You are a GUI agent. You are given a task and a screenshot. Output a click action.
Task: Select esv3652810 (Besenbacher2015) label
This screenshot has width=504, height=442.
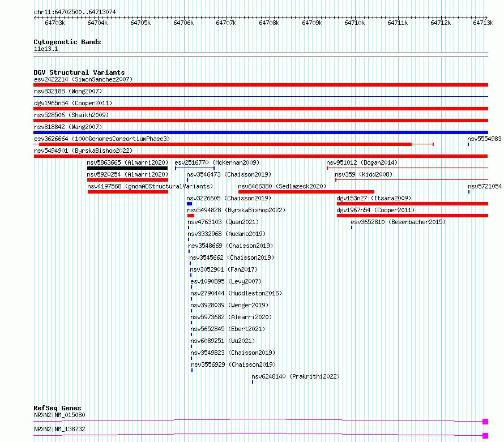click(398, 222)
